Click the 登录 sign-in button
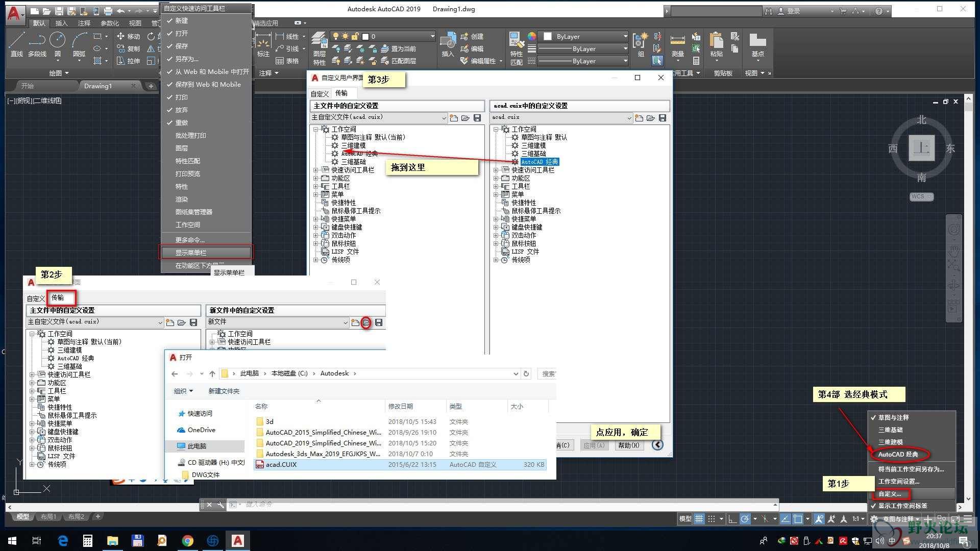 point(789,11)
